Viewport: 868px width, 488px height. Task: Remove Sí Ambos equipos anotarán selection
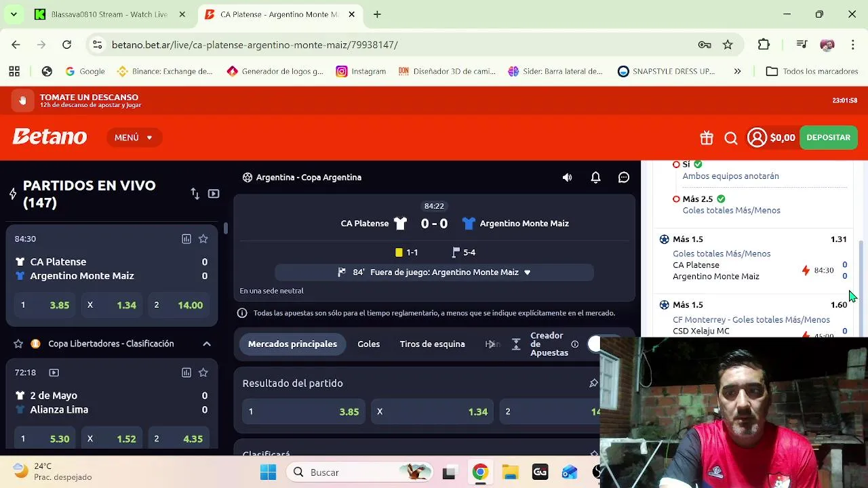676,165
